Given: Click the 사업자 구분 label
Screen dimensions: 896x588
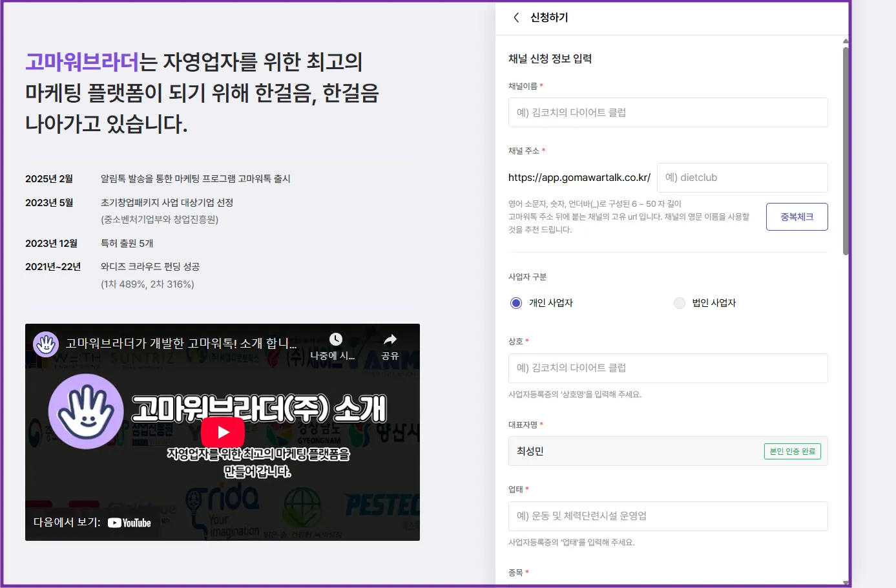Looking at the screenshot, I should tap(527, 277).
